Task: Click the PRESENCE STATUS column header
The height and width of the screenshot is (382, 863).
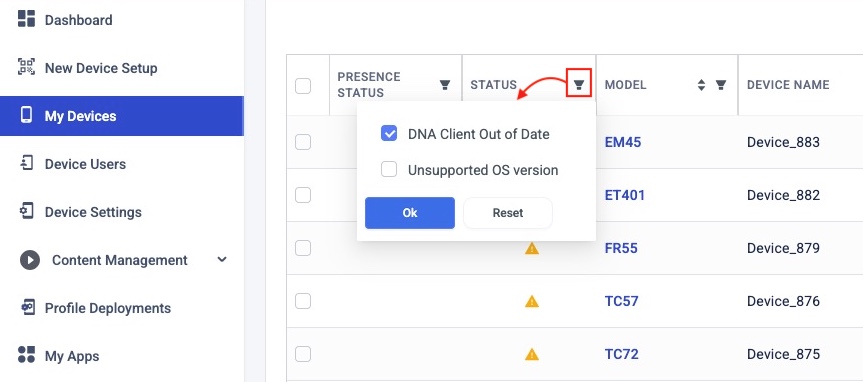Action: [x=369, y=85]
